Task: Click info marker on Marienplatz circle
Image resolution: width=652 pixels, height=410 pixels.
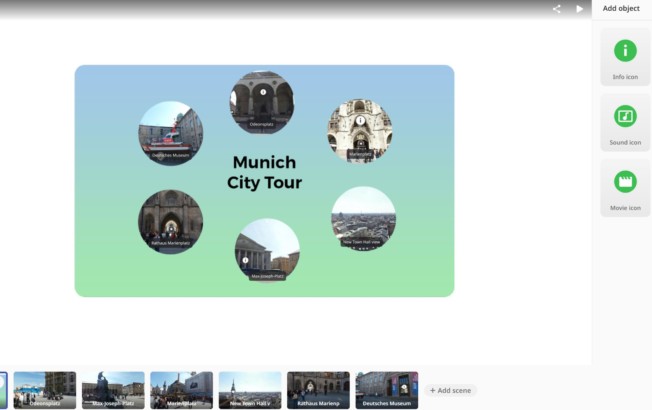Action: click(x=360, y=121)
